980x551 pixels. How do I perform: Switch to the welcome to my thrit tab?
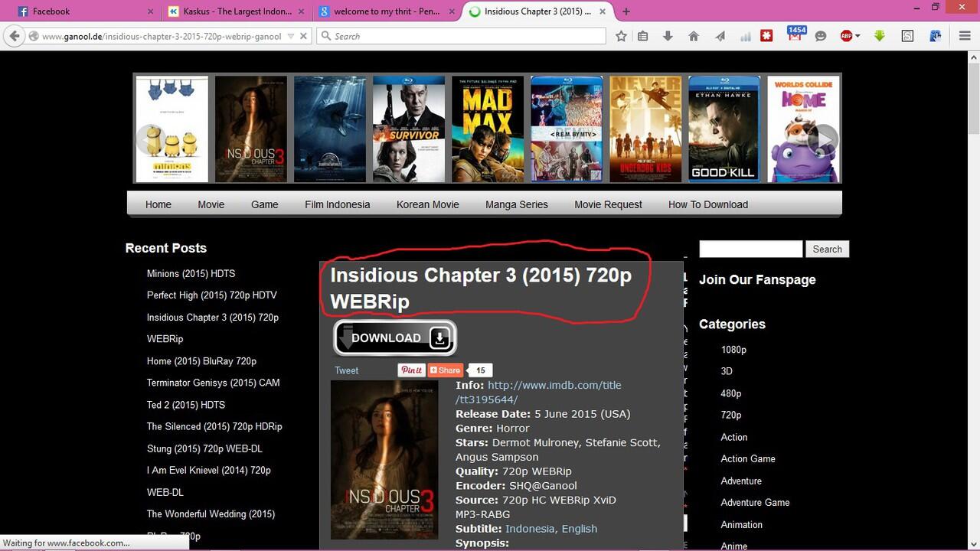pyautogui.click(x=387, y=11)
